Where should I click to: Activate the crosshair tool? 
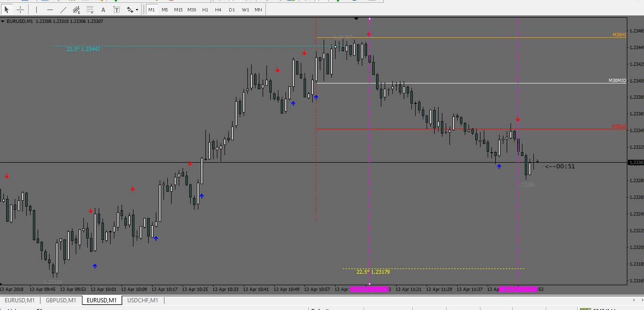pos(20,10)
